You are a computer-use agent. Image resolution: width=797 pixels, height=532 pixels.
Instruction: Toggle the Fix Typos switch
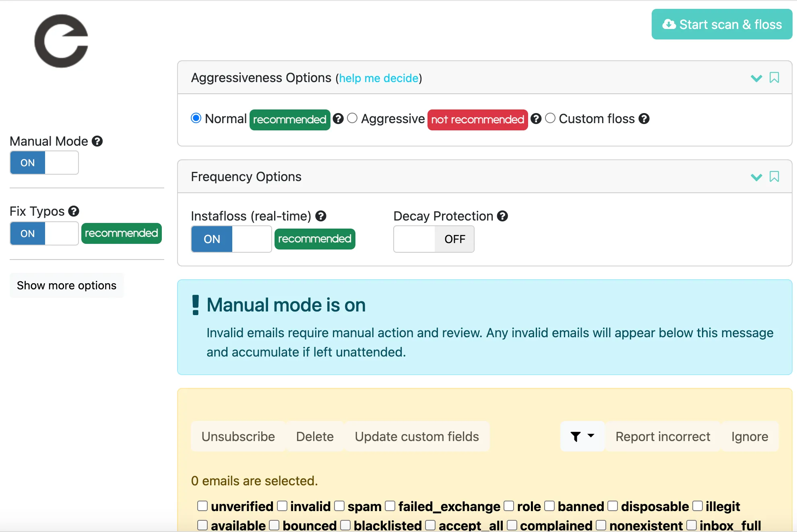(x=44, y=233)
